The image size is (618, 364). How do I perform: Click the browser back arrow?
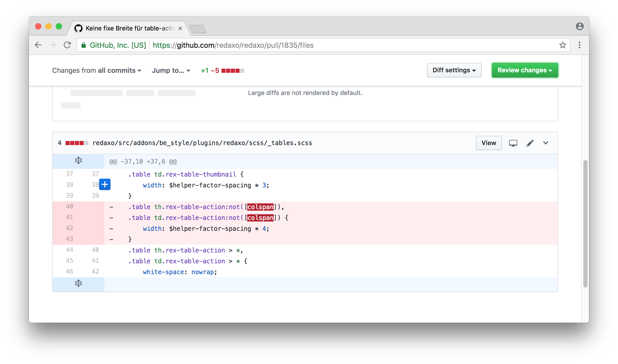(38, 45)
